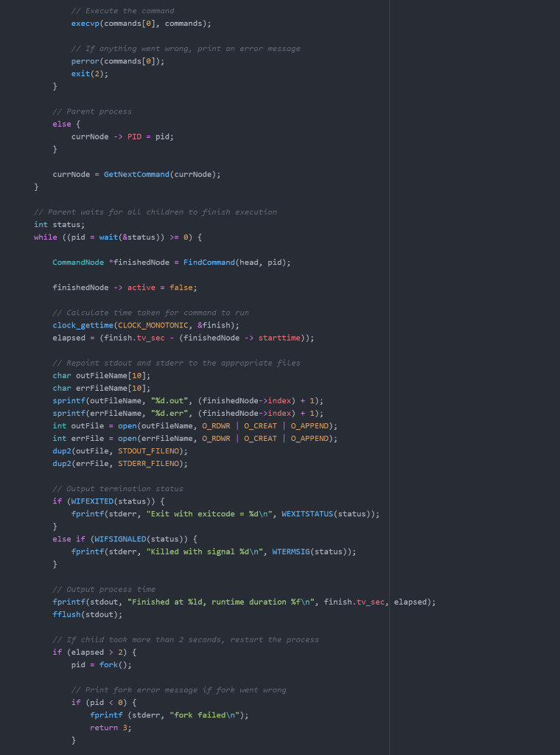Click the currNode -> PID = pid line
The image size is (560, 755).
(122, 136)
